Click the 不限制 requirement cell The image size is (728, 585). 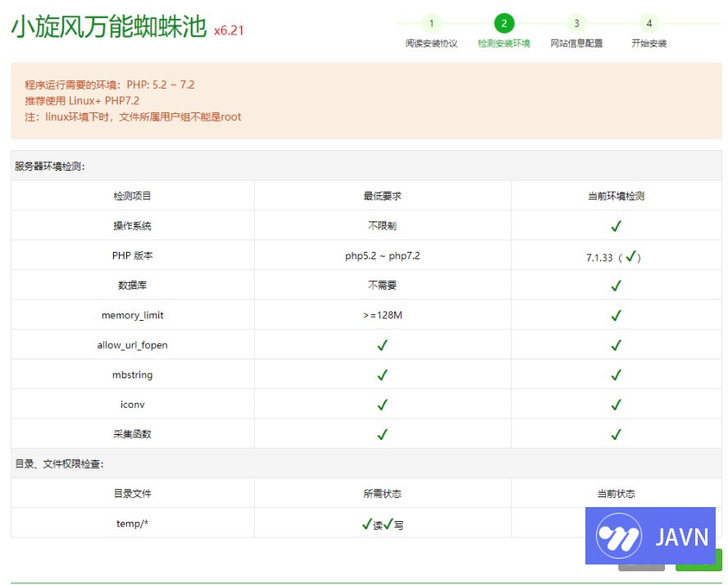382,226
